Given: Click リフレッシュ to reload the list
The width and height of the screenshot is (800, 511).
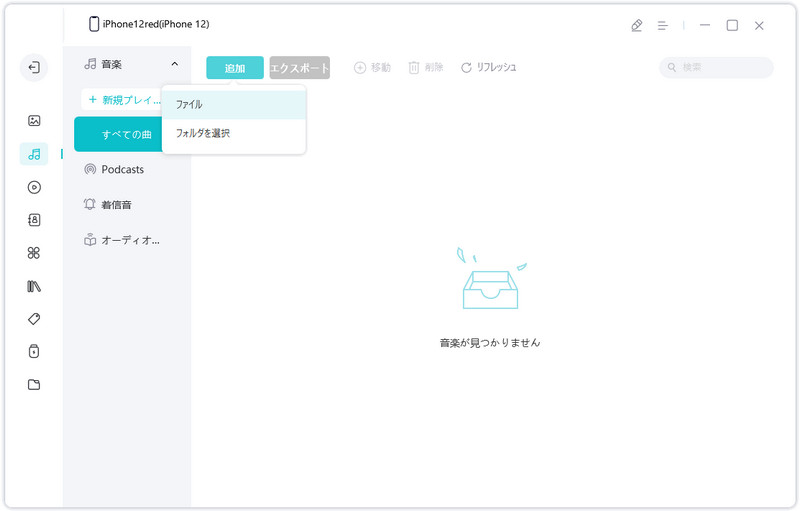Looking at the screenshot, I should (x=489, y=67).
